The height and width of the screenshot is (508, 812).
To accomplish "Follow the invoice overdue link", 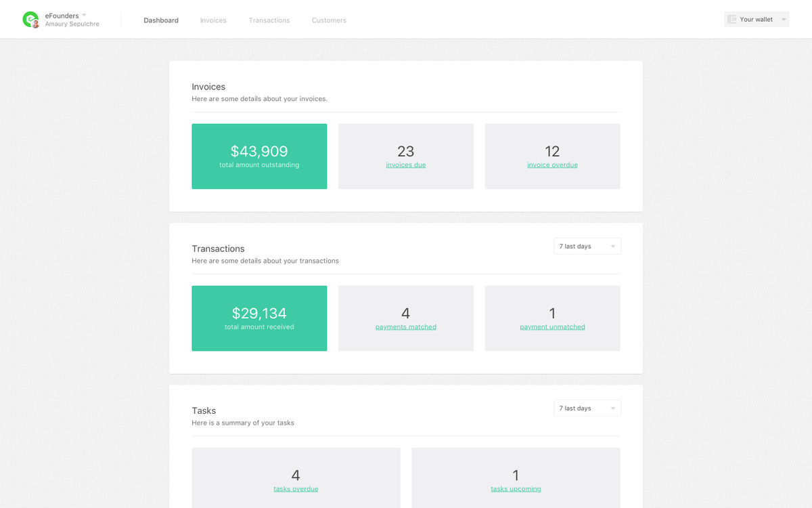I will [553, 165].
